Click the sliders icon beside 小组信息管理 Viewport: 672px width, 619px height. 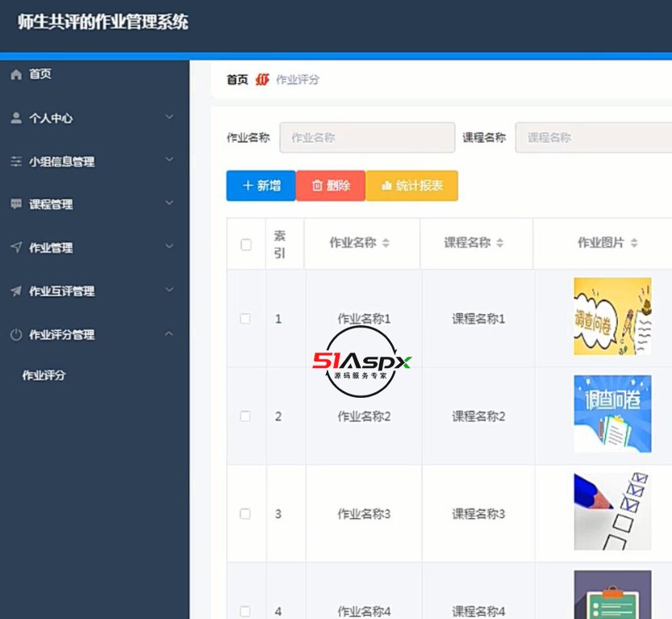point(16,161)
